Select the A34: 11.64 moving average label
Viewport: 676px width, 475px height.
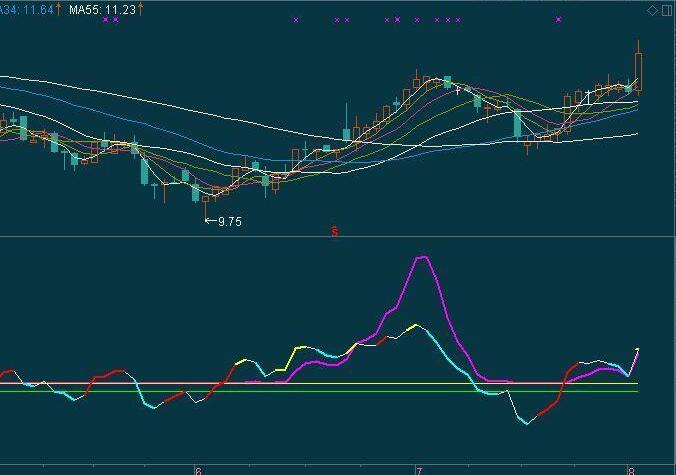click(x=26, y=9)
